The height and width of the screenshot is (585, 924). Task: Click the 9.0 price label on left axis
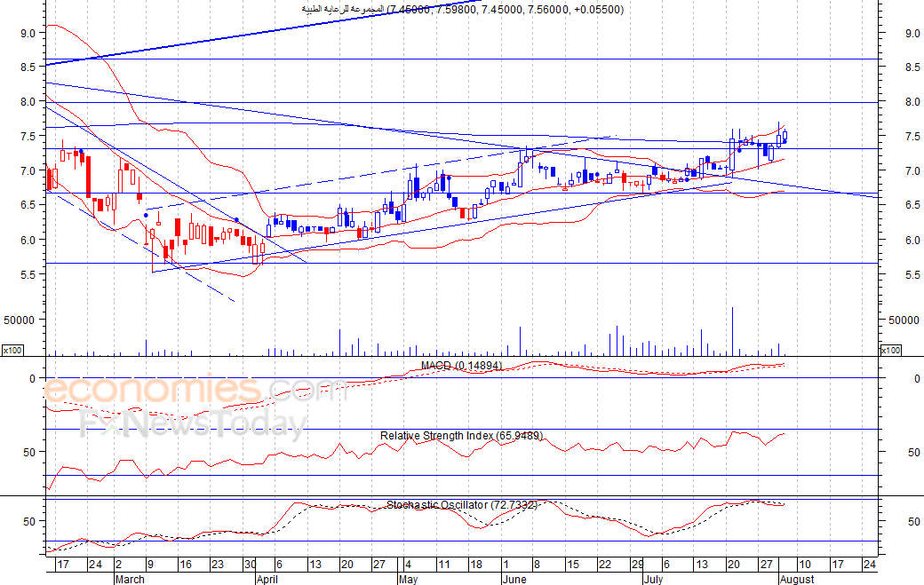tap(27, 33)
